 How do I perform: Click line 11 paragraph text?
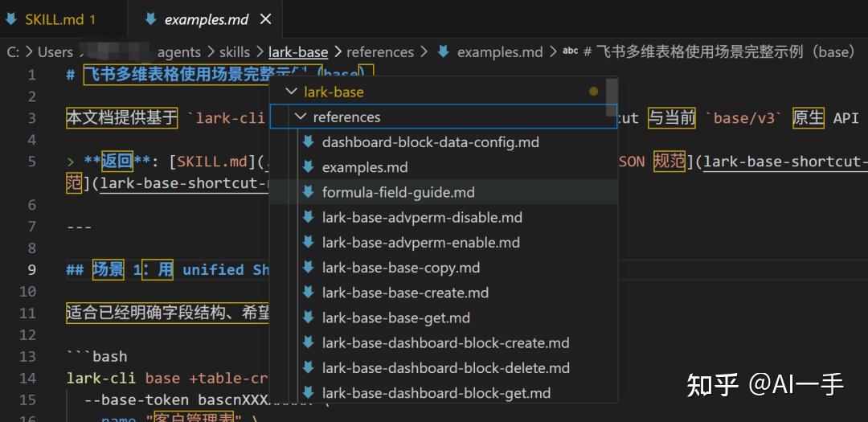(168, 313)
